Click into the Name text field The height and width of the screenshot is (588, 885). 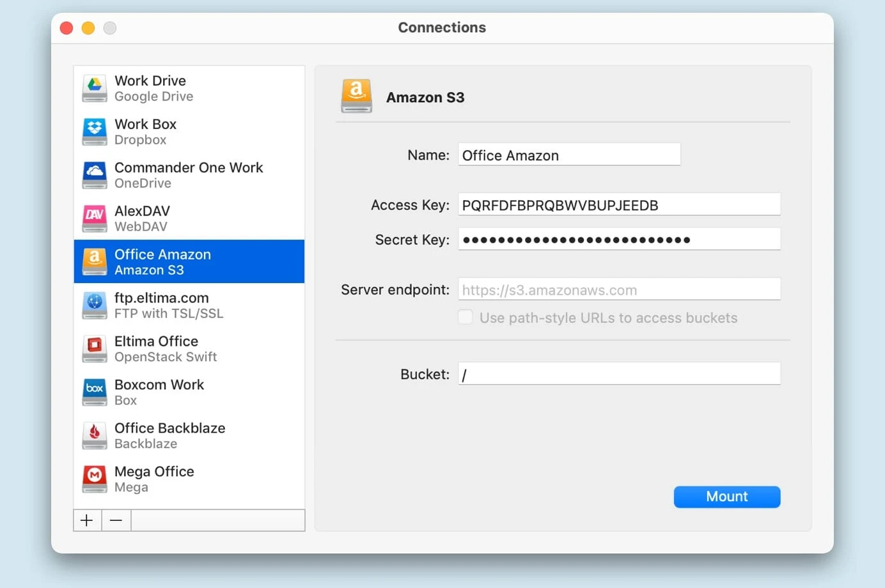(568, 155)
